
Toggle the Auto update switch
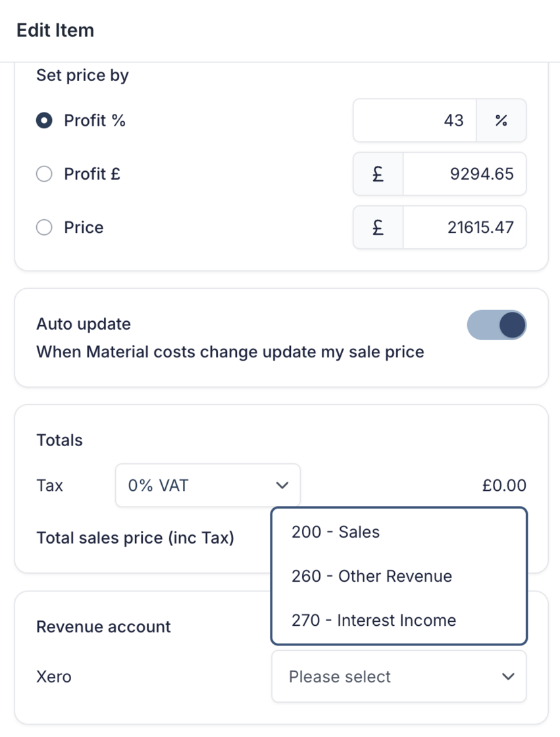497,325
